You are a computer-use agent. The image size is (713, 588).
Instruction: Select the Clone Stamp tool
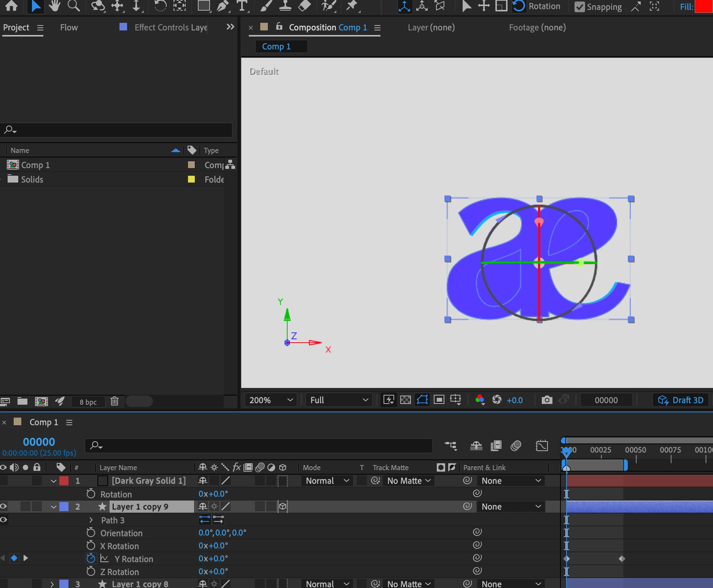(285, 6)
